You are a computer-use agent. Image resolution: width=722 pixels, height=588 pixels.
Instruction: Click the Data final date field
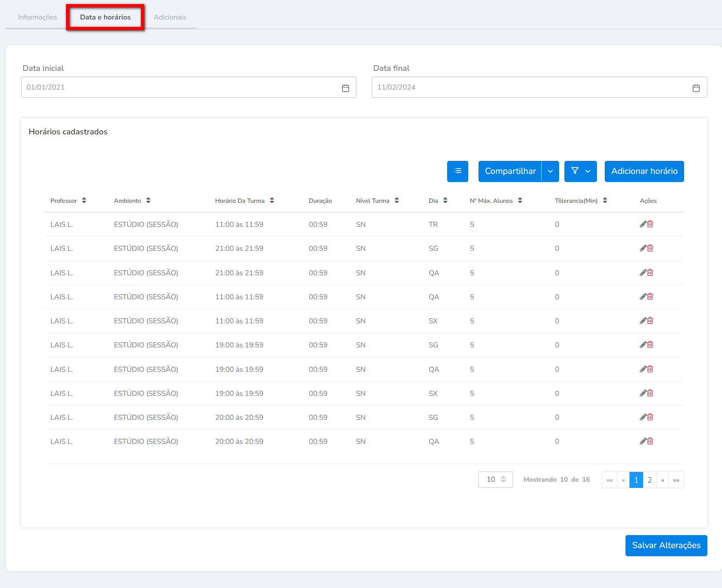click(x=529, y=87)
